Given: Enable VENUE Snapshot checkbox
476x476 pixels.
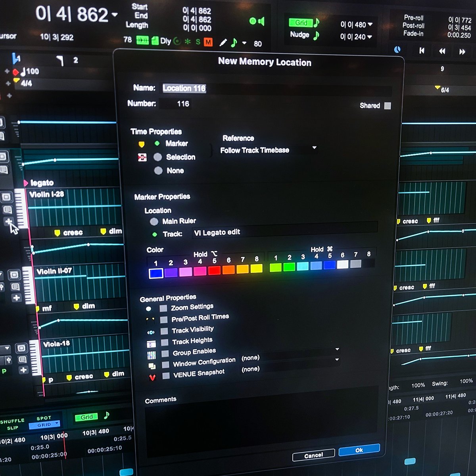Looking at the screenshot, I should click(166, 375).
